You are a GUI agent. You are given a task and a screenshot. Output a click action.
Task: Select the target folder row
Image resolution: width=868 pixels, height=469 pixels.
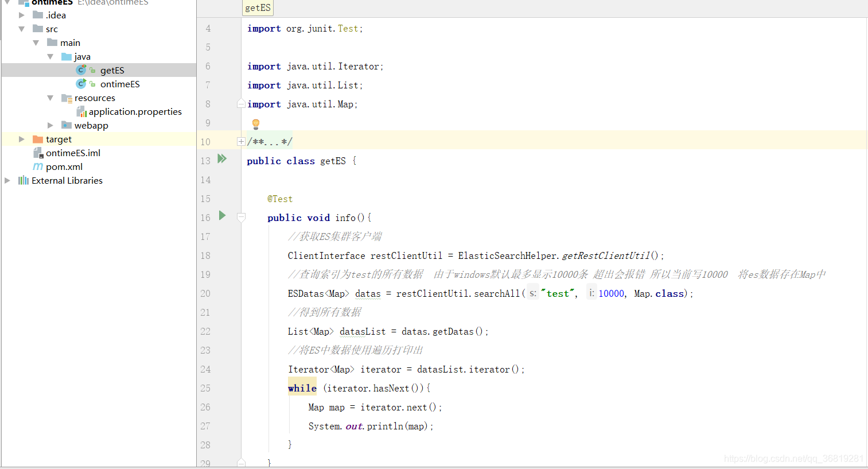(x=99, y=139)
